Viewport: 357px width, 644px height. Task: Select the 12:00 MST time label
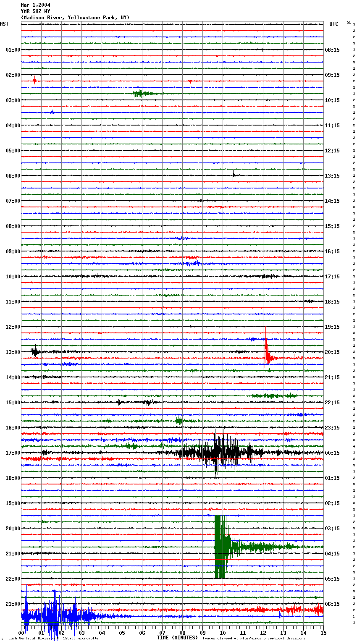(13, 327)
